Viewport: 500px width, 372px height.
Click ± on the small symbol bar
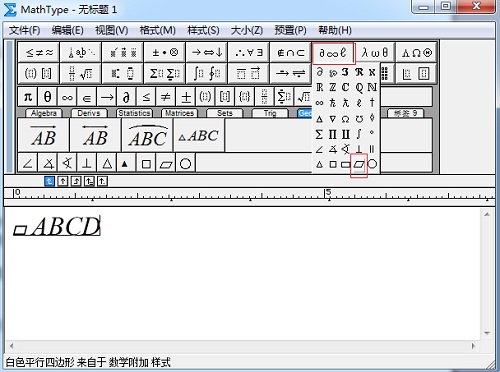[x=186, y=97]
